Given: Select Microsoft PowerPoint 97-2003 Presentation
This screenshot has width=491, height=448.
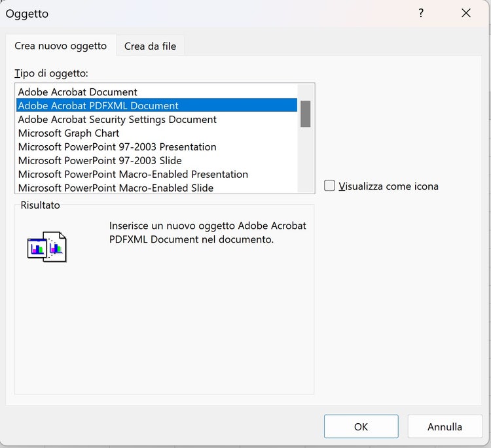Looking at the screenshot, I should tap(117, 147).
